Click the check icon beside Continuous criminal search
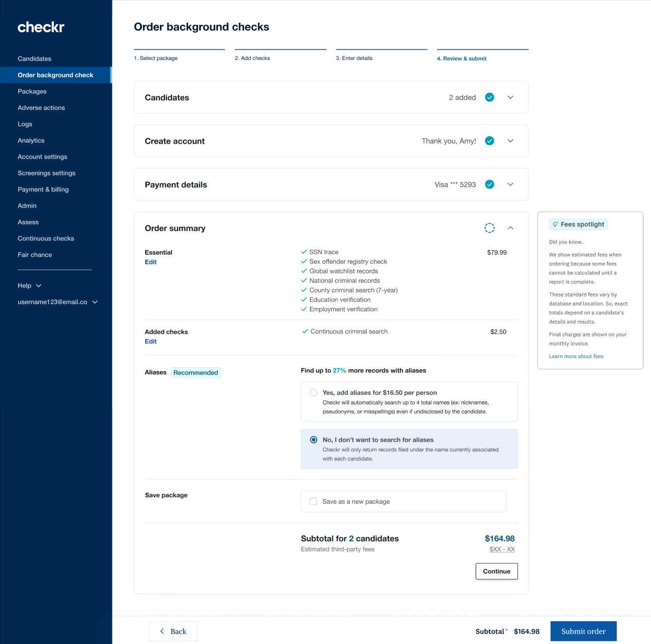Viewport: 651px width, 644px height. [305, 331]
